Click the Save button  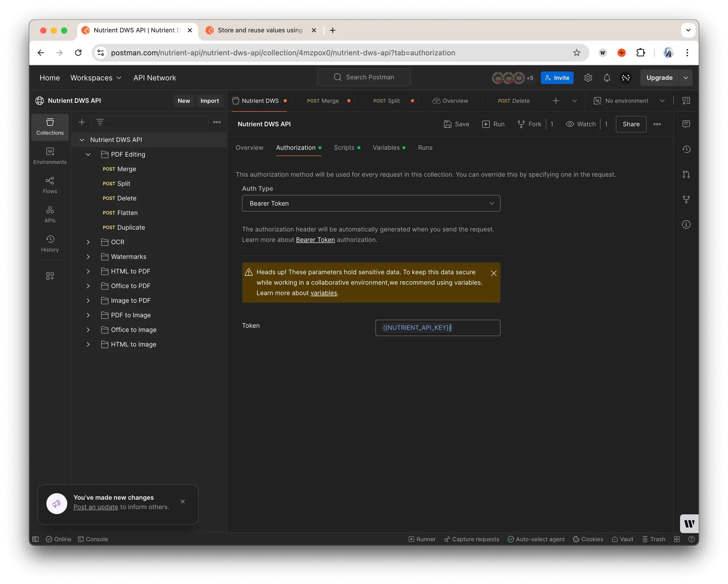[457, 124]
